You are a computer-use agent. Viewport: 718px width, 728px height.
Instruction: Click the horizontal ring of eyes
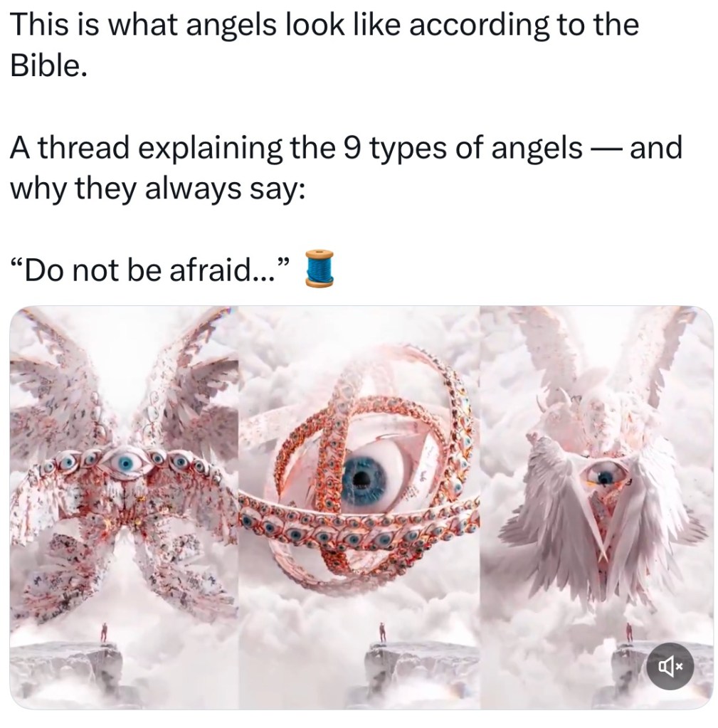pyautogui.click(x=359, y=524)
